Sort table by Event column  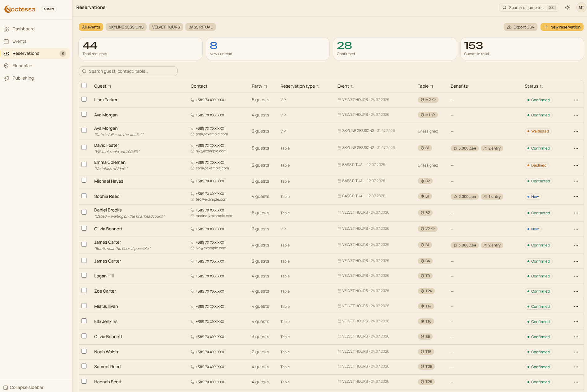[x=346, y=86]
